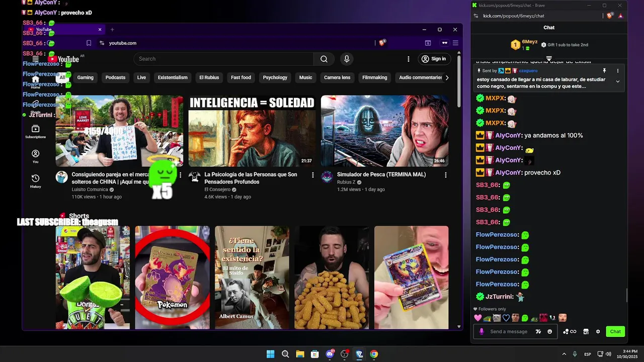The height and width of the screenshot is (362, 644).
Task: Start voice search with the microphone icon
Action: point(347,59)
